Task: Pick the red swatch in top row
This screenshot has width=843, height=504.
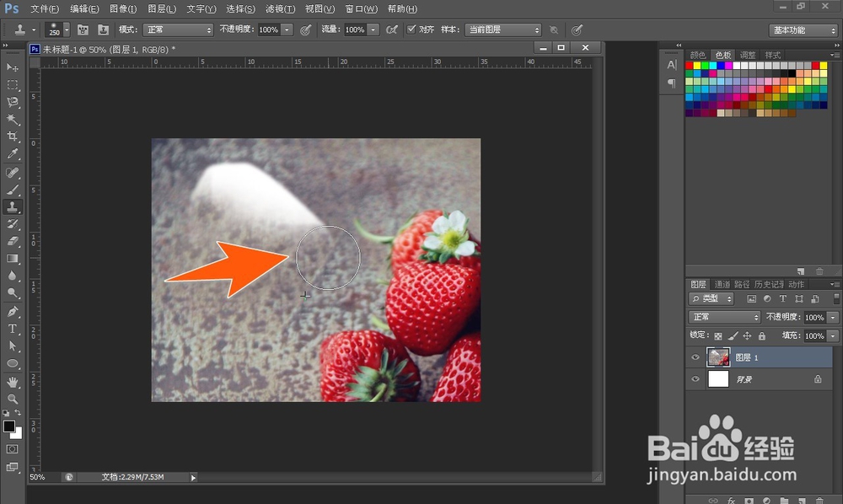Action: [x=690, y=66]
